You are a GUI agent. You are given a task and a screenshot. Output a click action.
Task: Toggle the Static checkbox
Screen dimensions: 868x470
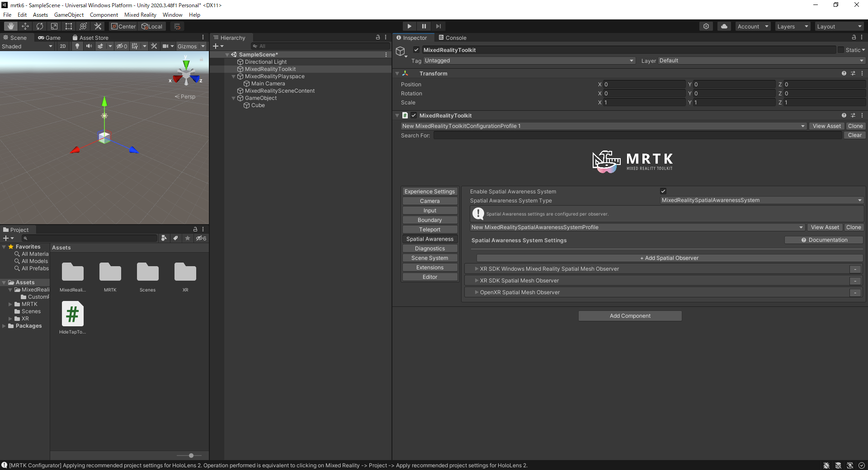pos(841,50)
